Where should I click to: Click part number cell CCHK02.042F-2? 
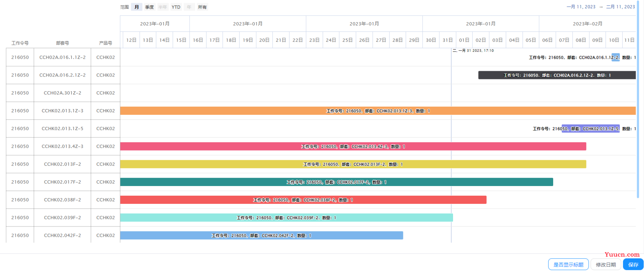[x=63, y=235]
